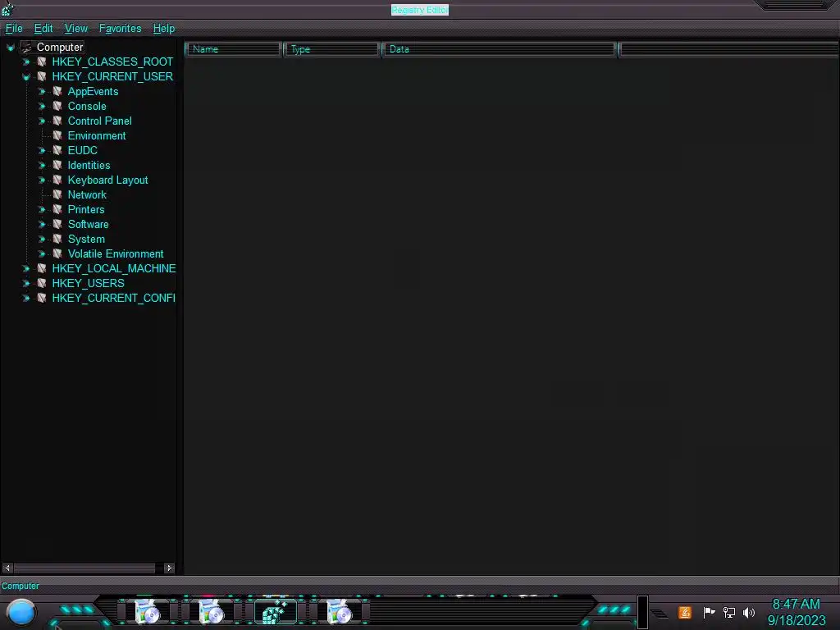The height and width of the screenshot is (630, 840).
Task: Click the Software folder icon
Action: tap(57, 224)
